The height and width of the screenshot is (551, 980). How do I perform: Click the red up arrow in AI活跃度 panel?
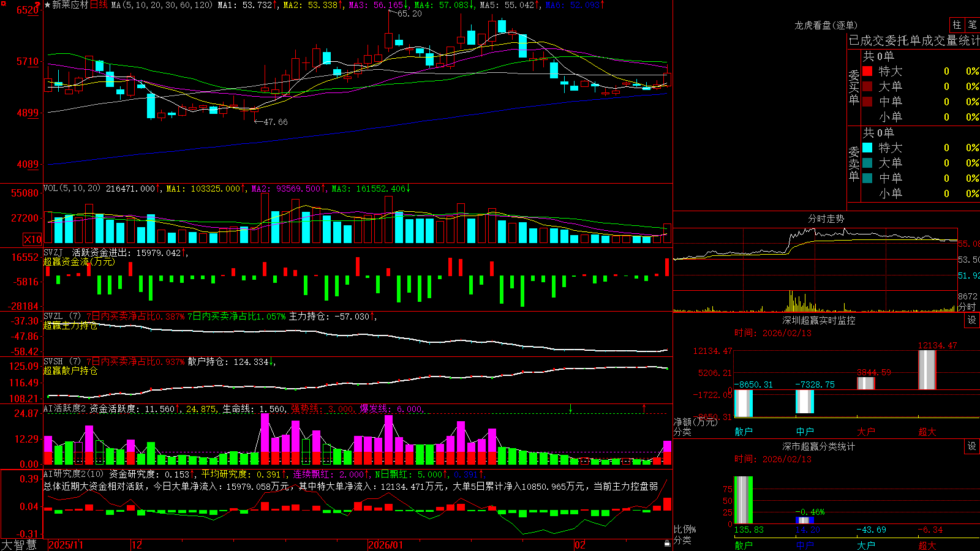tap(644, 408)
